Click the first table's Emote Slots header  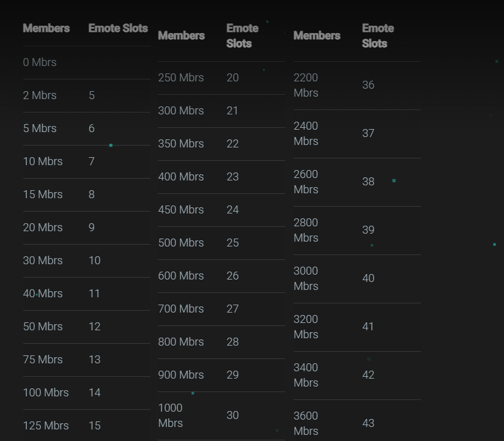pyautogui.click(x=118, y=28)
